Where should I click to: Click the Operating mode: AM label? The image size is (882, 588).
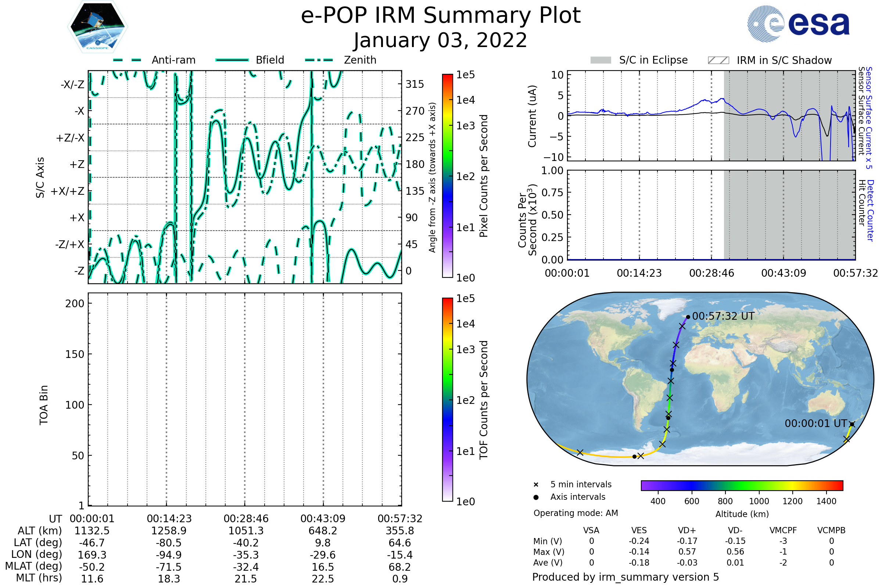pyautogui.click(x=576, y=513)
